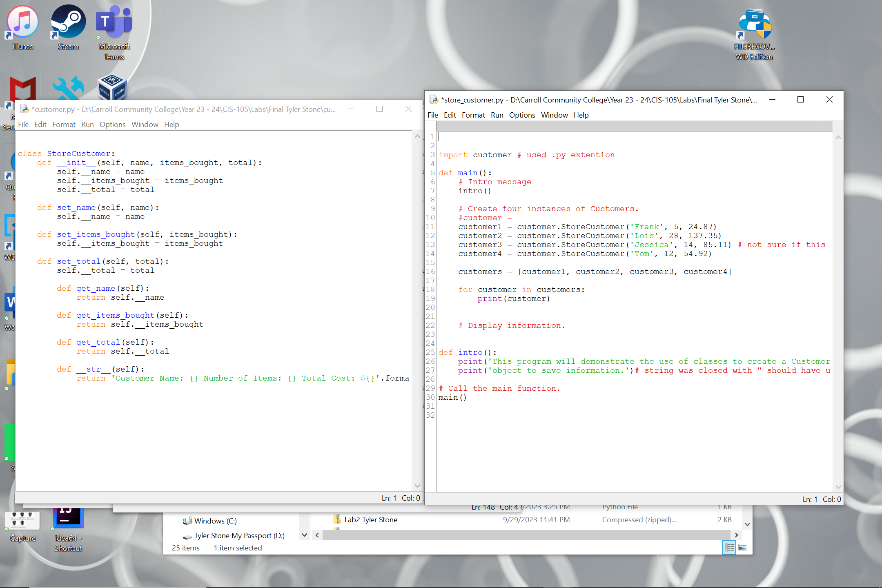Switch Explorer to large icons view

pos(743,548)
